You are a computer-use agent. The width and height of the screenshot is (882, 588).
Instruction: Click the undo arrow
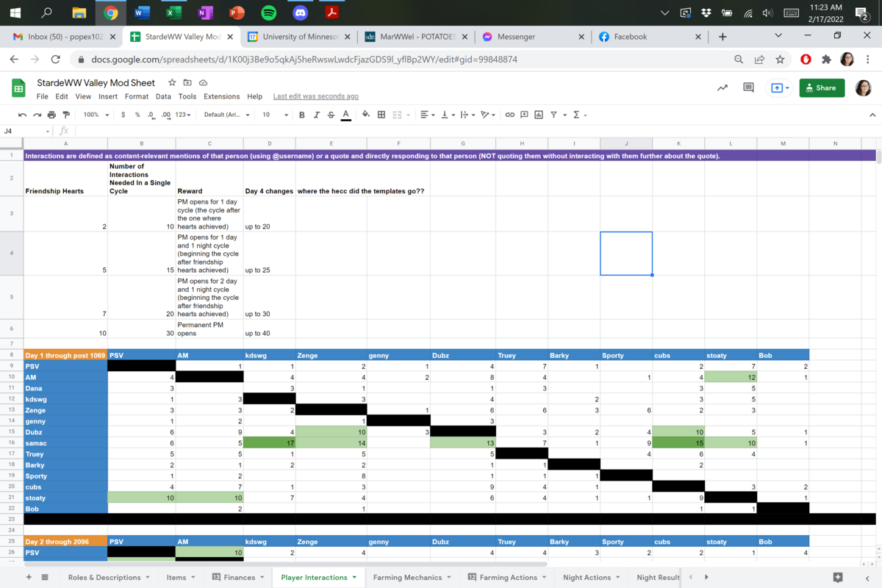pyautogui.click(x=22, y=115)
